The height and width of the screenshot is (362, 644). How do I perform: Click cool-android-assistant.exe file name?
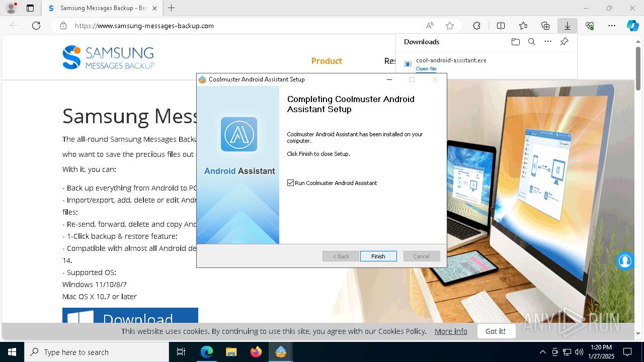coord(451,60)
